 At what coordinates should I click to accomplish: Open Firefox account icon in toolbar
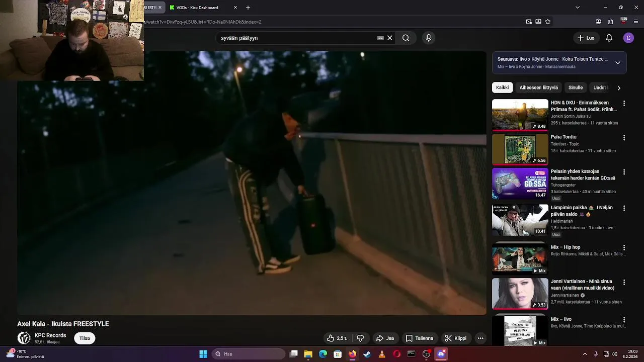(x=598, y=22)
